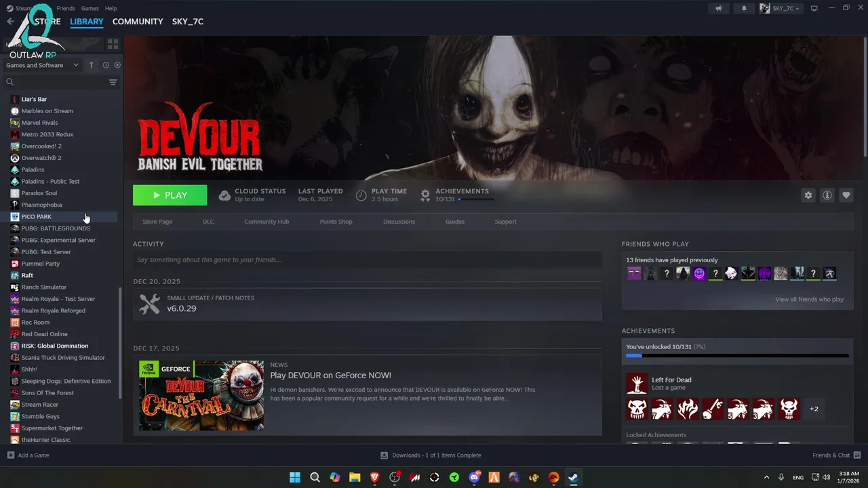Image resolution: width=868 pixels, height=488 pixels.
Task: Toggle sort by recent activity clock icon
Action: point(106,65)
